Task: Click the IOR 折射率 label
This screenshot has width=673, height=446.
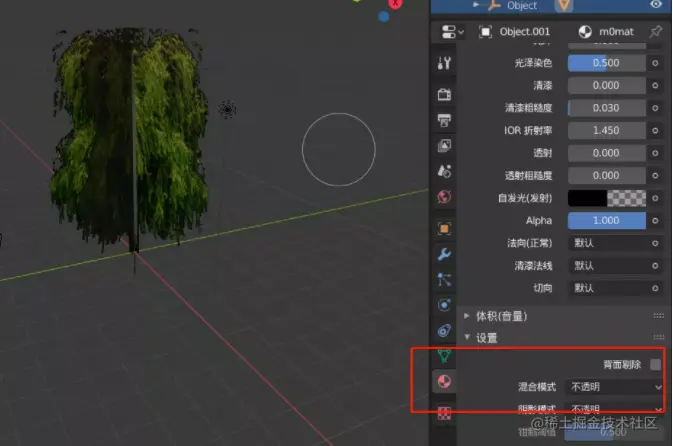Action: tap(528, 130)
